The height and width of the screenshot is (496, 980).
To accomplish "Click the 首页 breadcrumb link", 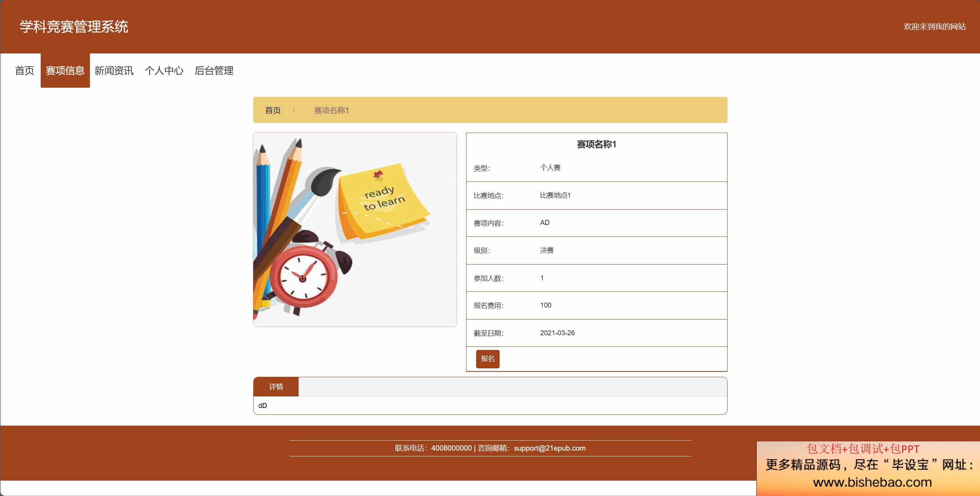I will click(x=273, y=111).
